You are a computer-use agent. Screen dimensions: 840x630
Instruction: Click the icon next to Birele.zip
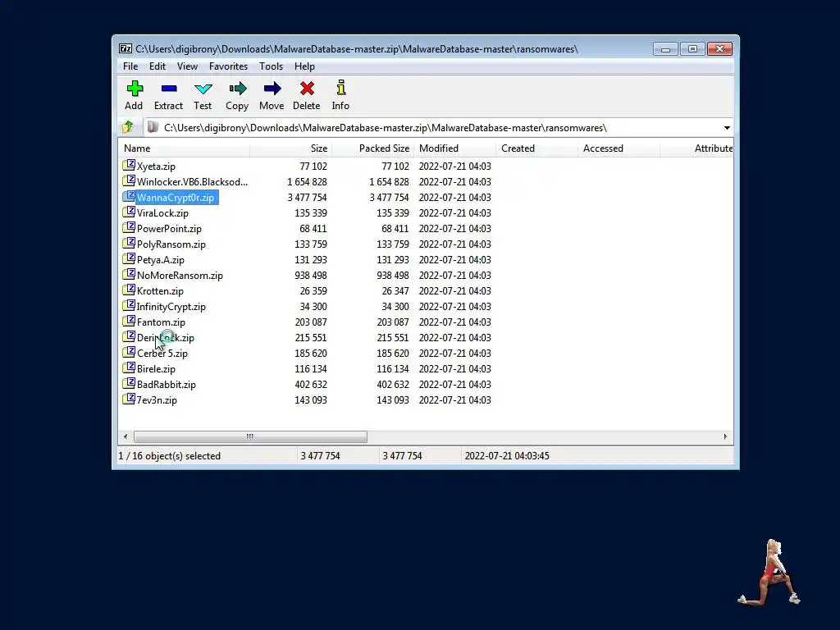pos(129,367)
